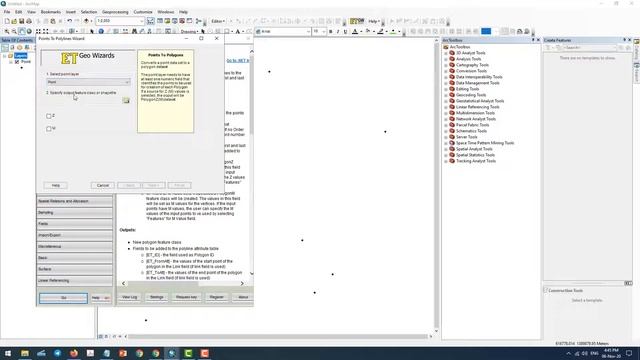Image resolution: width=640 pixels, height=360 pixels.
Task: Activate the Pan hand tool
Action: 22,31
